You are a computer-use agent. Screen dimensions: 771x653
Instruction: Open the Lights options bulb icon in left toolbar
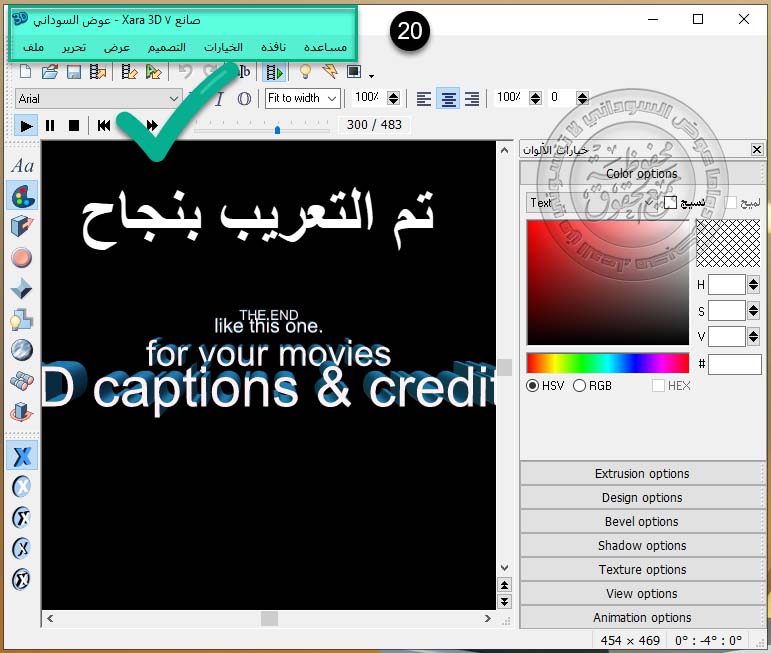(x=22, y=320)
